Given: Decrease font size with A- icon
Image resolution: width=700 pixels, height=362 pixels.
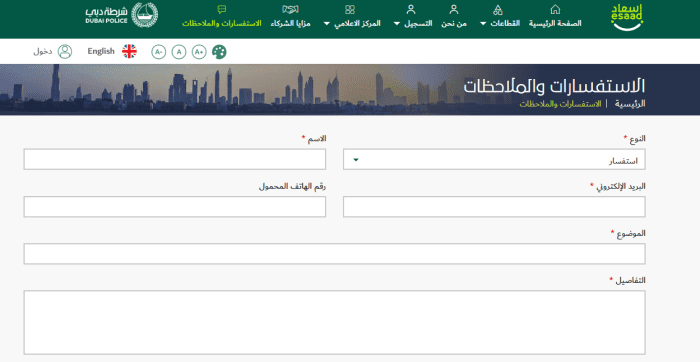Looking at the screenshot, I should click(x=158, y=52).
